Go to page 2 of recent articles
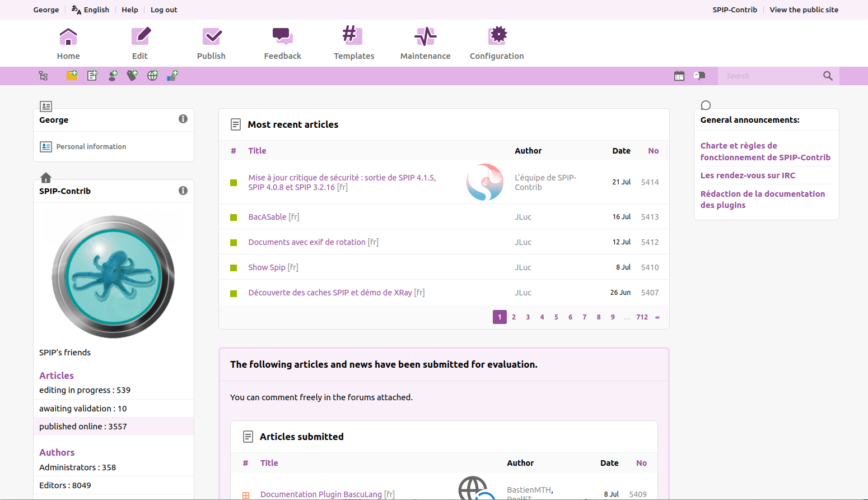 (x=514, y=317)
